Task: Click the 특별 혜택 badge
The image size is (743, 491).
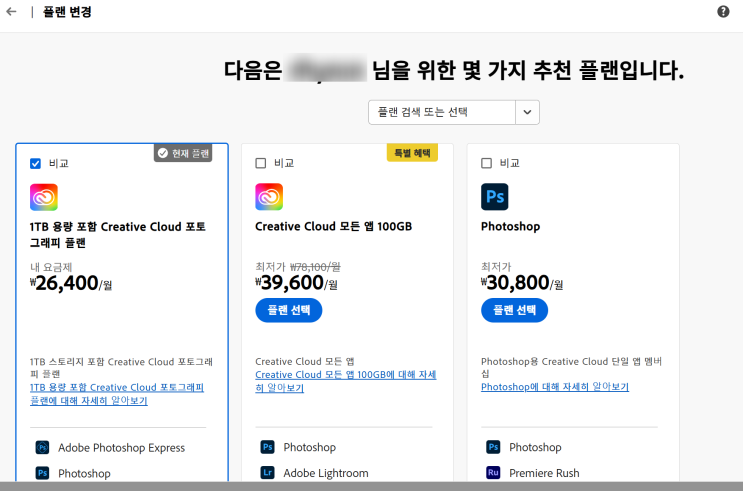Action: [412, 153]
